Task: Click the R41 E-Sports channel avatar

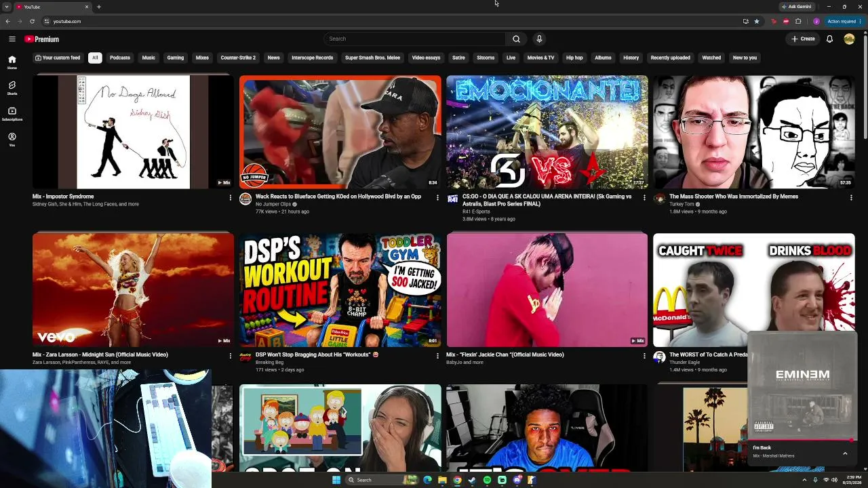Action: (x=452, y=199)
